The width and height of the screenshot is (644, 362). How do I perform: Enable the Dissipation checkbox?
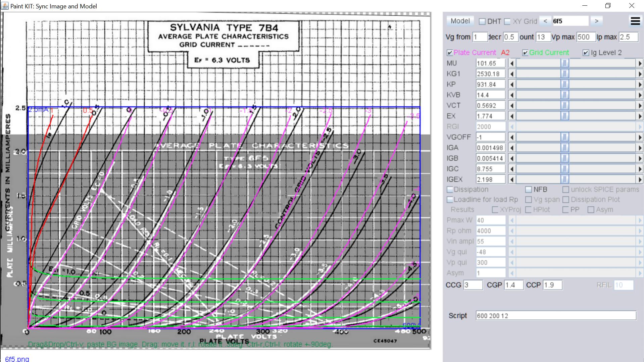point(450,190)
